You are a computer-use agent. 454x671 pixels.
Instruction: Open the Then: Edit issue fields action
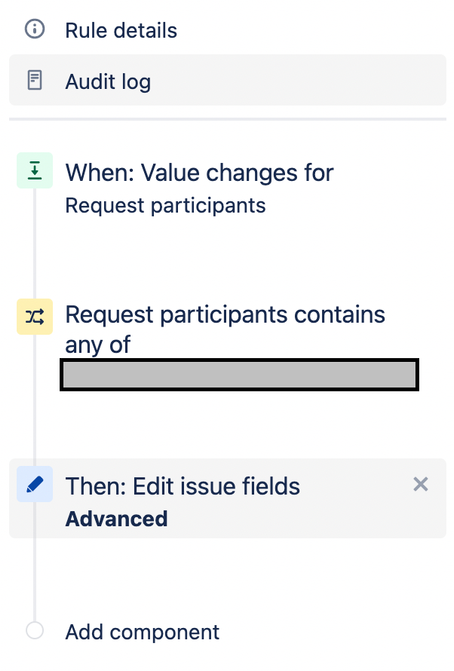pyautogui.click(x=183, y=487)
